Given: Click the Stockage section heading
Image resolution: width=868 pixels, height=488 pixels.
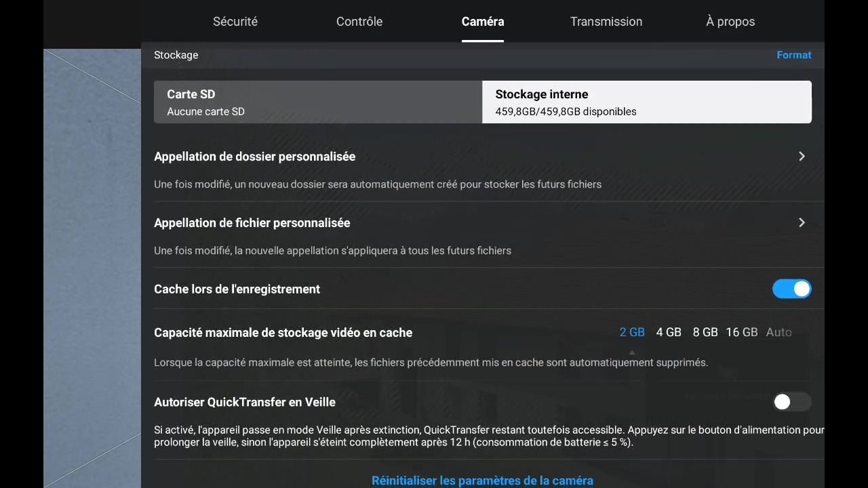Looking at the screenshot, I should [x=176, y=55].
